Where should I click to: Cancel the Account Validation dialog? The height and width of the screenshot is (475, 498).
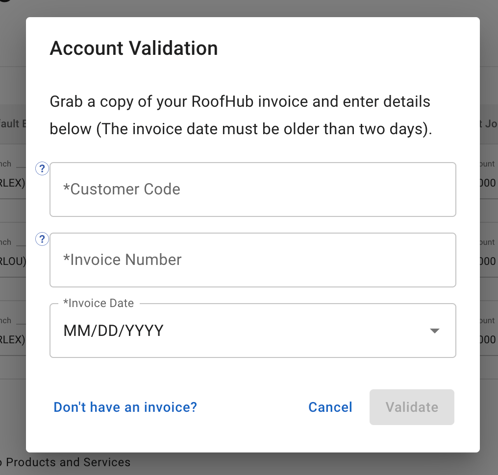click(x=330, y=407)
